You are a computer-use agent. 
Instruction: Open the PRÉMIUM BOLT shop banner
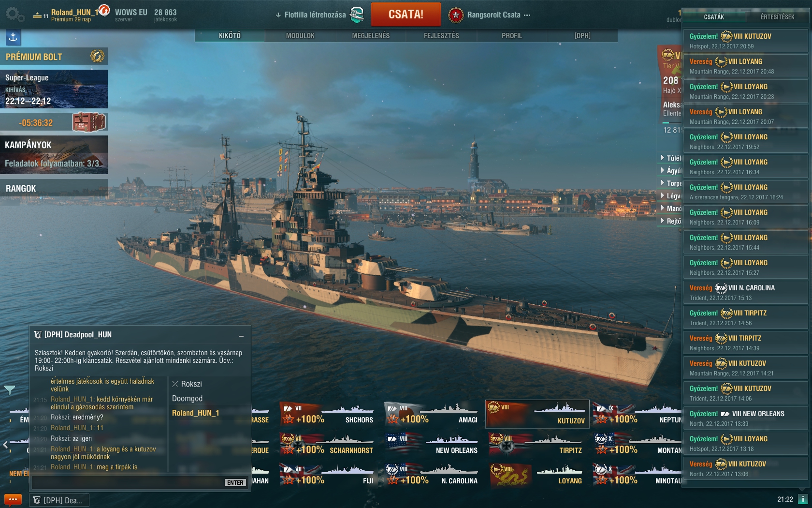pos(54,57)
